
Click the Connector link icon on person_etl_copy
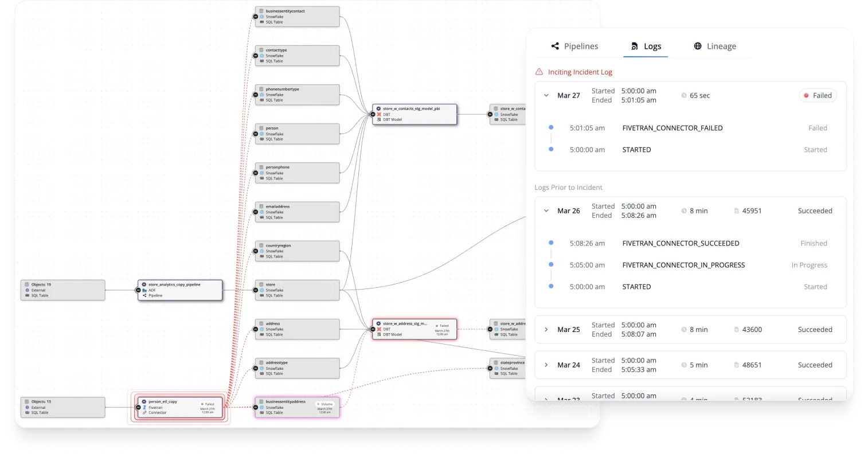(x=144, y=413)
